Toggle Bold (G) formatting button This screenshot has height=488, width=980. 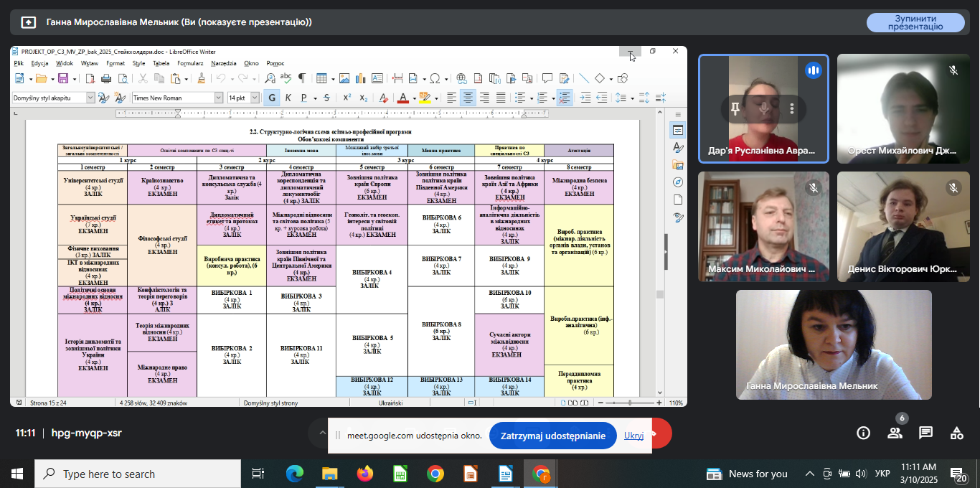(272, 98)
